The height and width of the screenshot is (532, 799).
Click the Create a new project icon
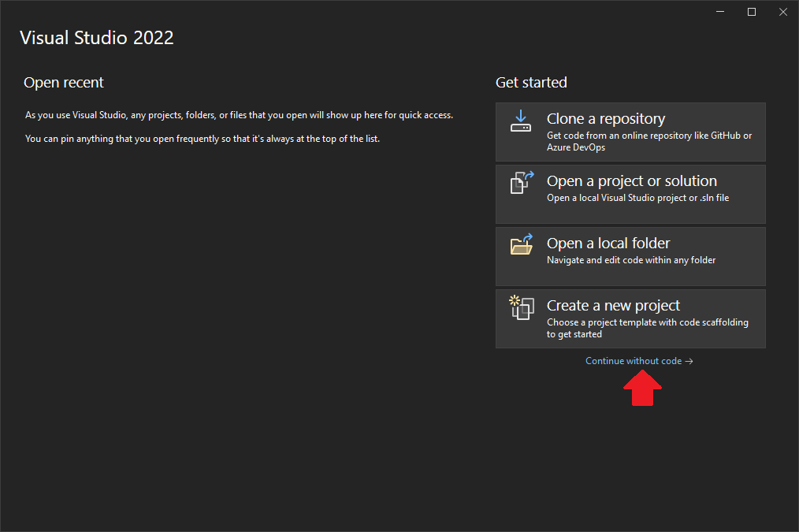coord(521,308)
